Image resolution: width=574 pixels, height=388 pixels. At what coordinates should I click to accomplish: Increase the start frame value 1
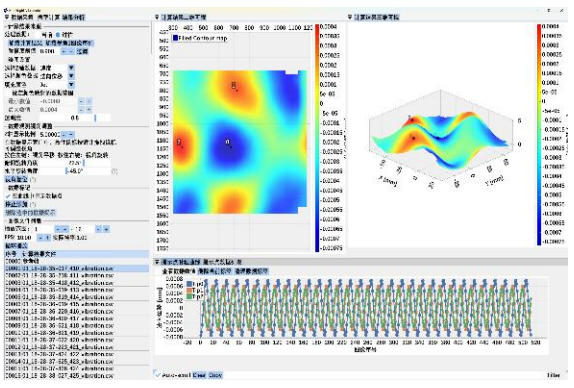[65, 230]
